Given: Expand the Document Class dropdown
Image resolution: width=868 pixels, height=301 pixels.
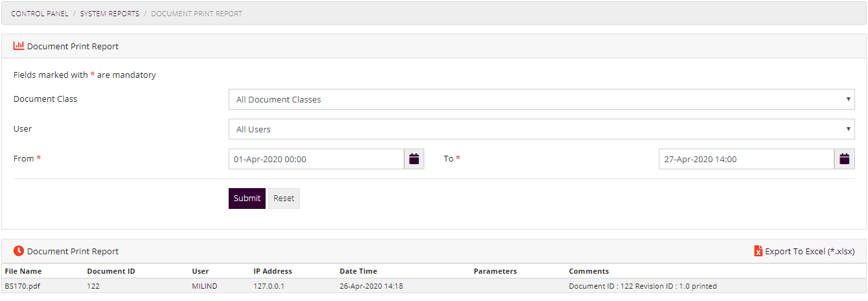Looking at the screenshot, I should point(542,99).
